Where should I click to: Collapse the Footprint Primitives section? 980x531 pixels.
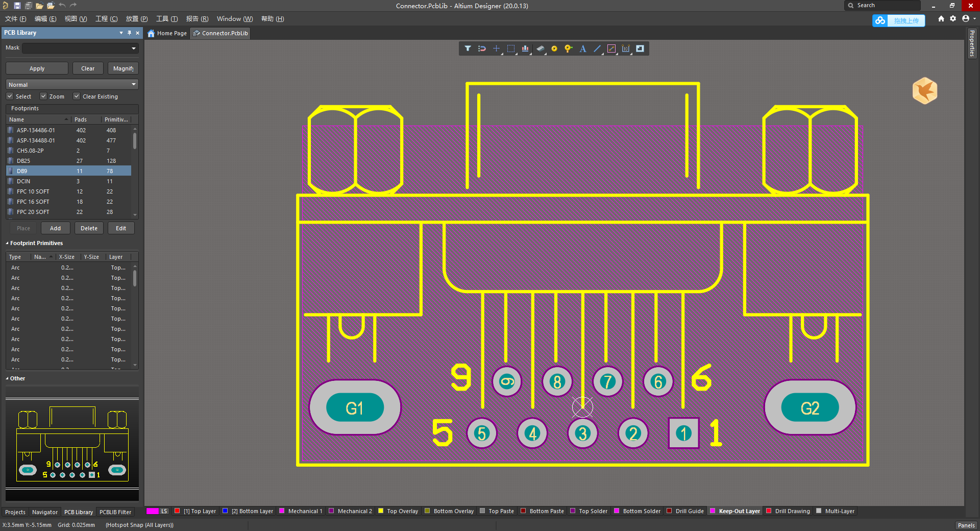coord(7,243)
